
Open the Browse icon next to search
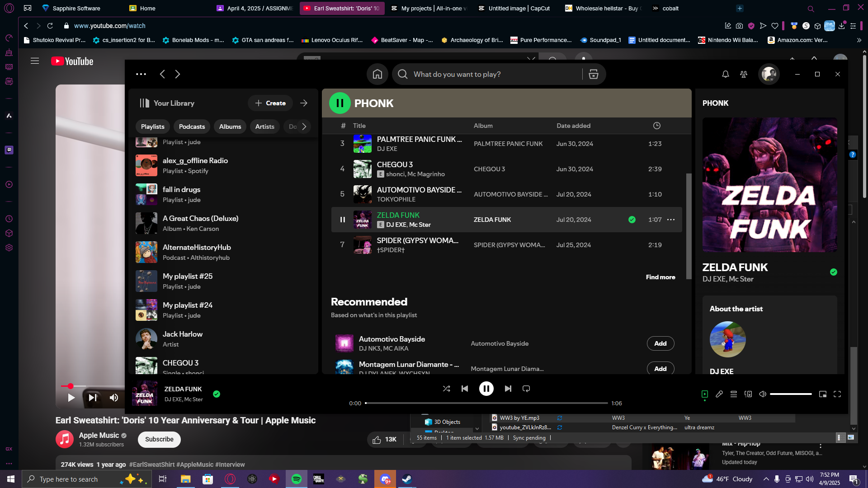(x=594, y=74)
